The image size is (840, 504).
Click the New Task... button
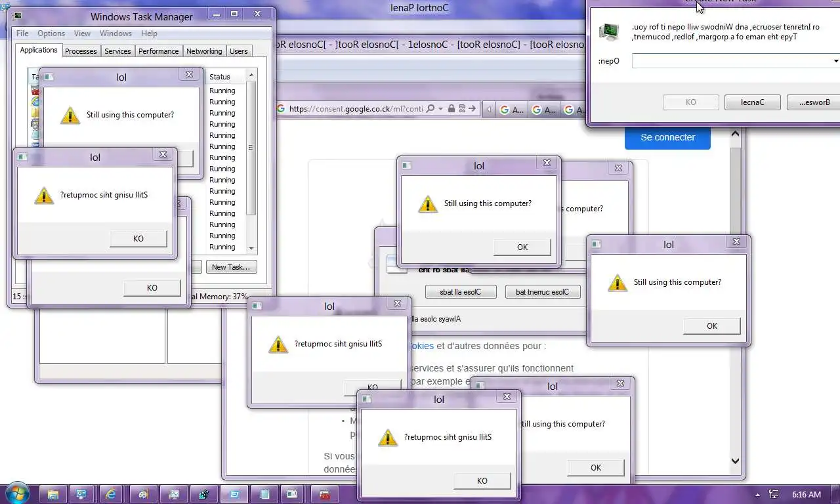click(x=231, y=267)
